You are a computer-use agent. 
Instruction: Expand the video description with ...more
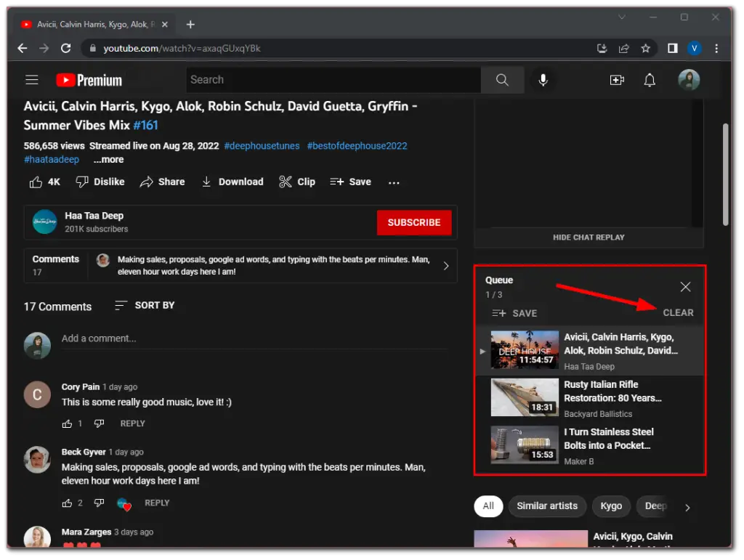(x=108, y=159)
